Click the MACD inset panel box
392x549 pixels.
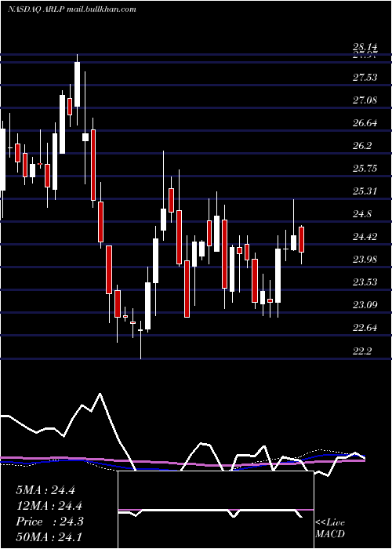pyautogui.click(x=216, y=510)
